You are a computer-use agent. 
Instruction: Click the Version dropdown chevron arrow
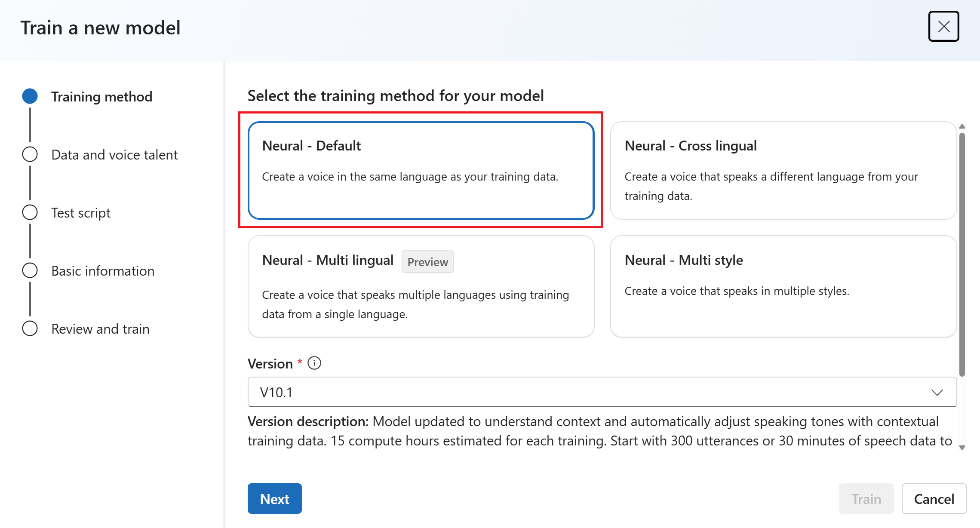tap(937, 392)
